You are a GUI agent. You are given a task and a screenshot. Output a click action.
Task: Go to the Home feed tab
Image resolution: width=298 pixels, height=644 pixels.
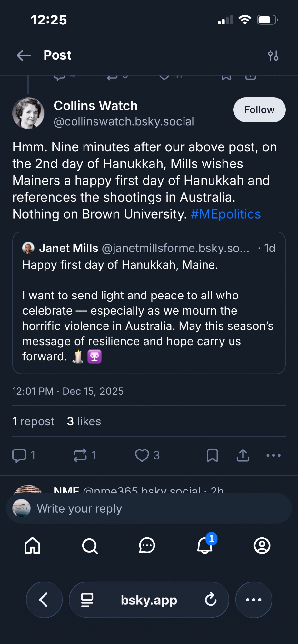click(x=33, y=546)
